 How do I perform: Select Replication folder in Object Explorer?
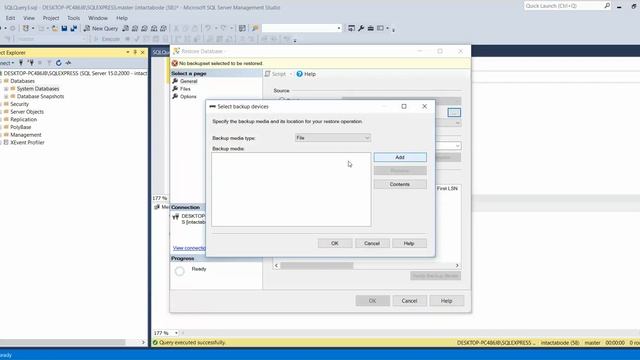pos(23,120)
